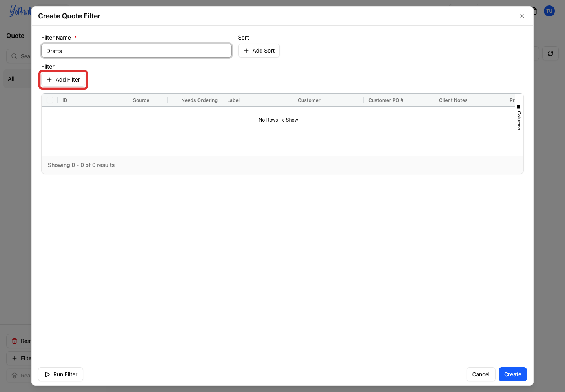The height and width of the screenshot is (392, 565).
Task: Click the play icon in Run Filter
Action: click(x=47, y=374)
